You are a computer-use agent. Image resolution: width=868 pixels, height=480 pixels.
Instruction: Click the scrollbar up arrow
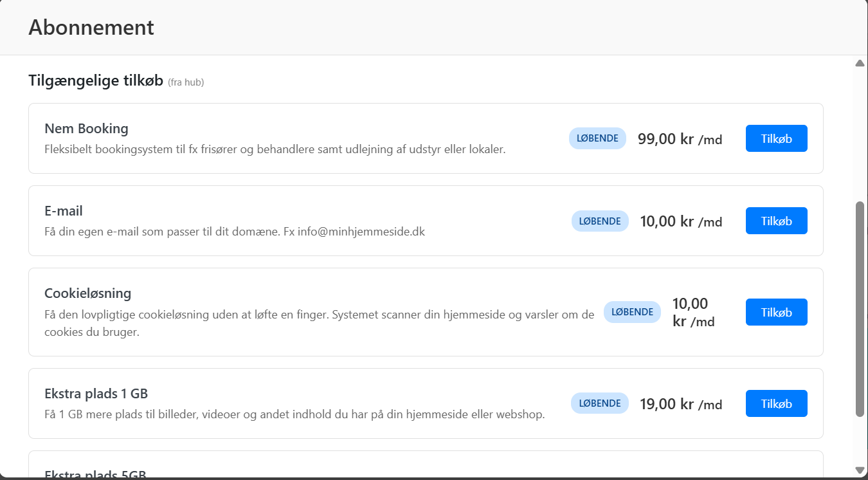click(860, 63)
